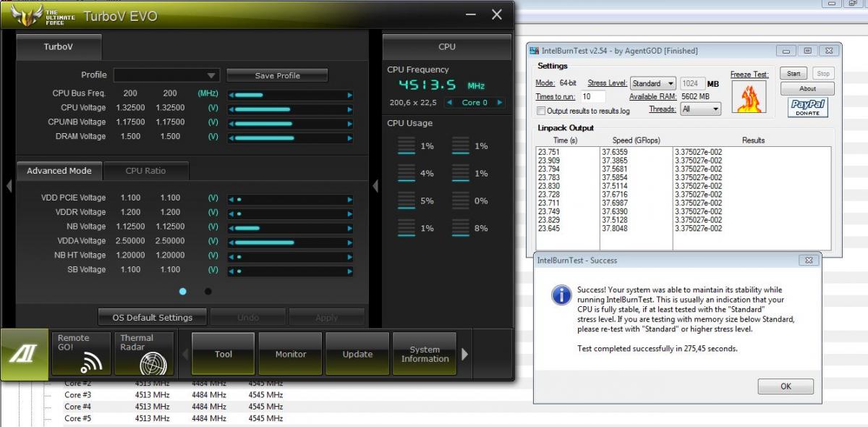Increase CPU/NB Voltage with right arrow
The width and height of the screenshot is (868, 427).
coord(350,124)
